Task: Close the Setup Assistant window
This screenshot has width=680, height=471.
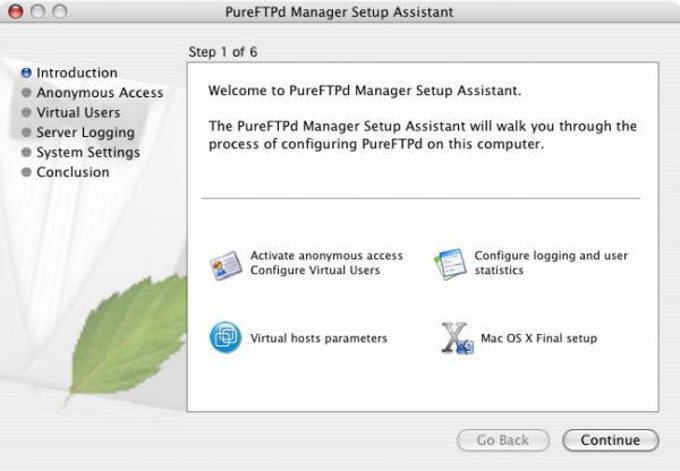Action: click(16, 11)
